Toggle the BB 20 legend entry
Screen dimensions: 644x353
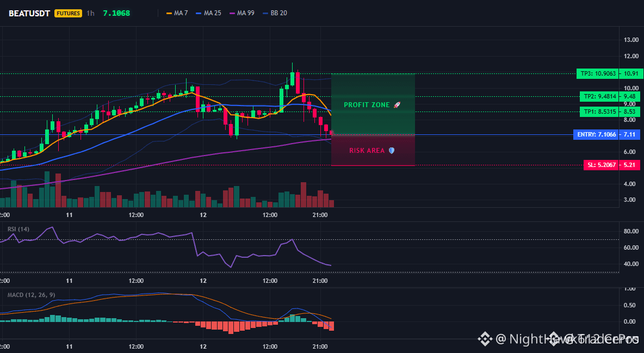coord(275,13)
